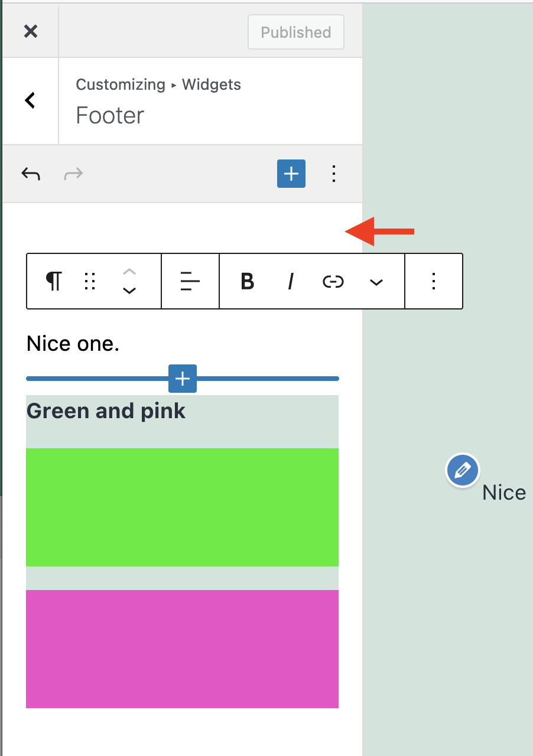
Task: Click the grayed-out redo arrow
Action: pos(73,174)
